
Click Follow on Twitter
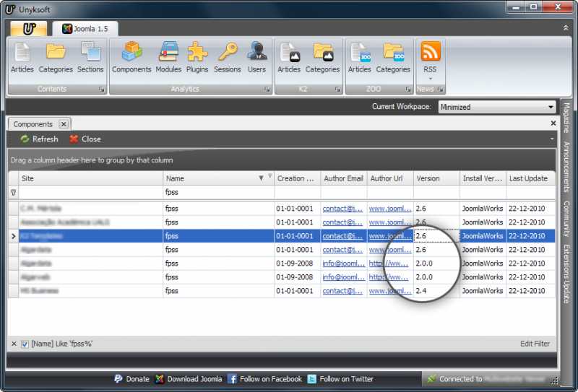click(x=346, y=379)
